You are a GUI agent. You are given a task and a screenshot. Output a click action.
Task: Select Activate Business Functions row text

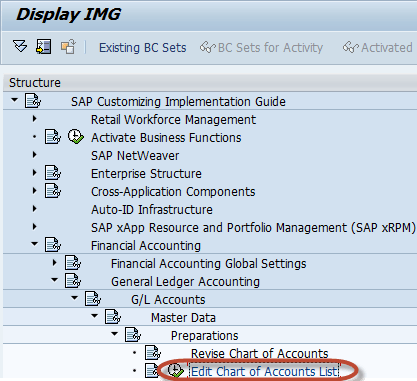166,137
